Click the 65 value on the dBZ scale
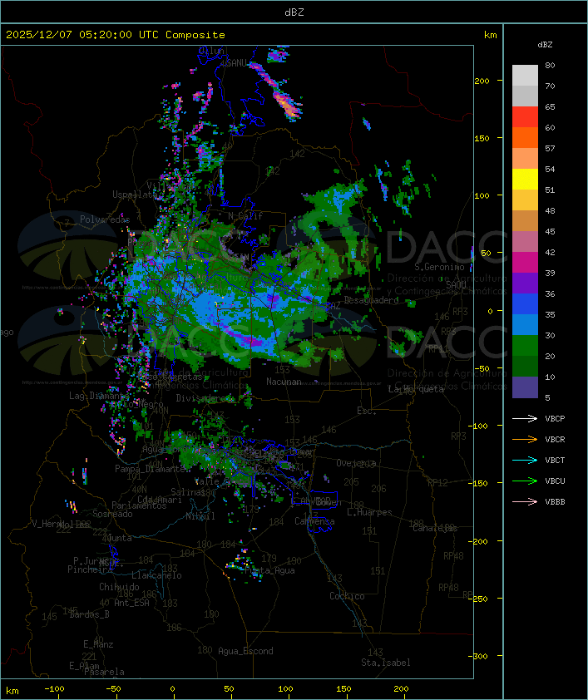Viewport: 588px width, 700px height. [550, 106]
